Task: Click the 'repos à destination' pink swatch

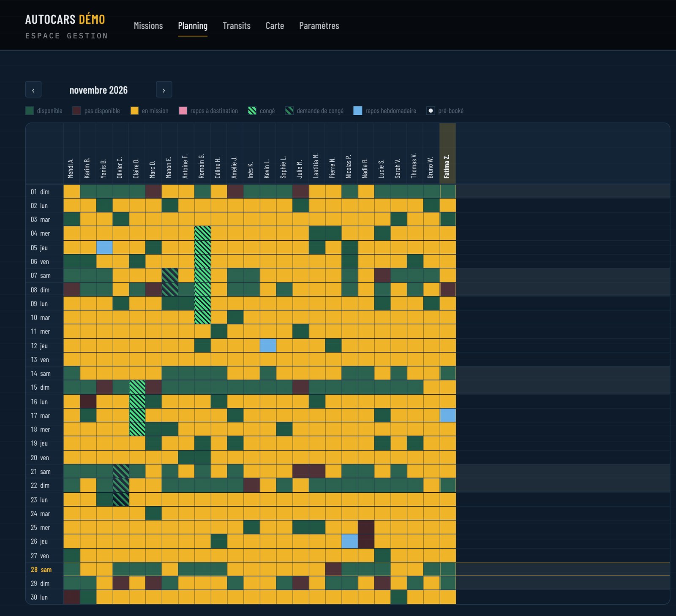Action: (x=183, y=111)
